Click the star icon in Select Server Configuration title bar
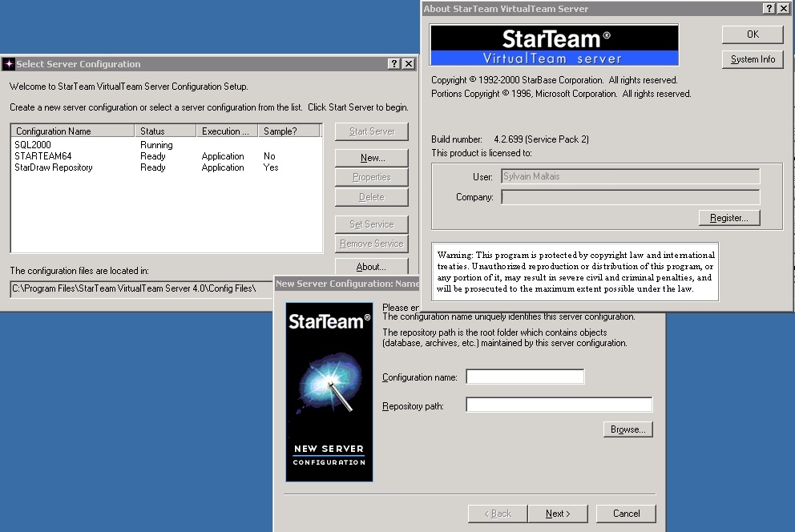Screen dimensions: 795x532 tap(9, 64)
